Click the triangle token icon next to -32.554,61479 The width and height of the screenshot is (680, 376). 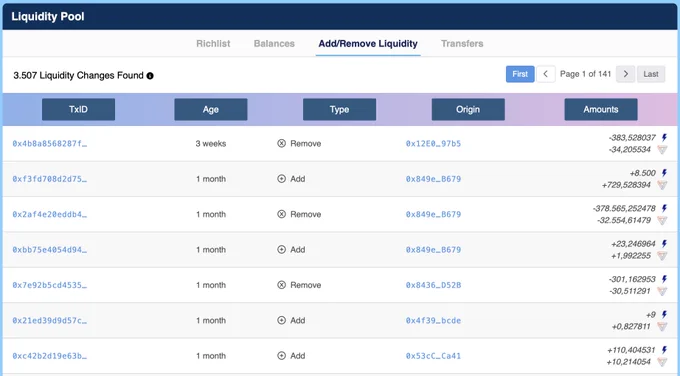point(662,220)
